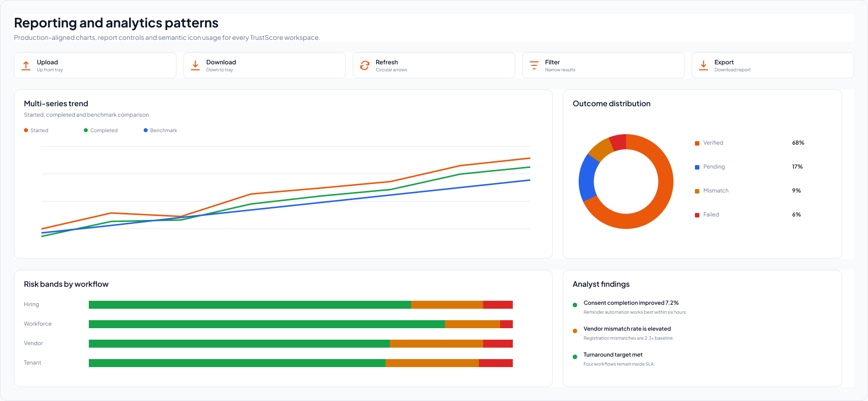
Task: Click the 68% Verified value
Action: 798,143
